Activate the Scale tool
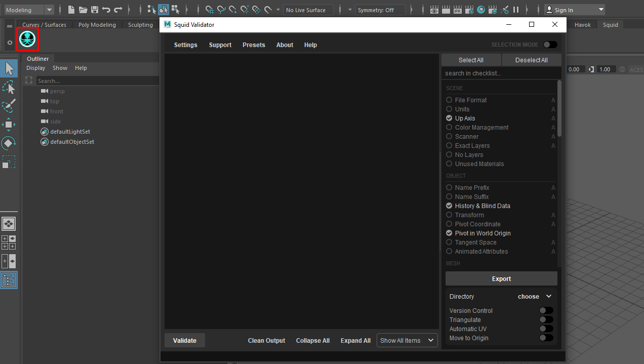 9,162
